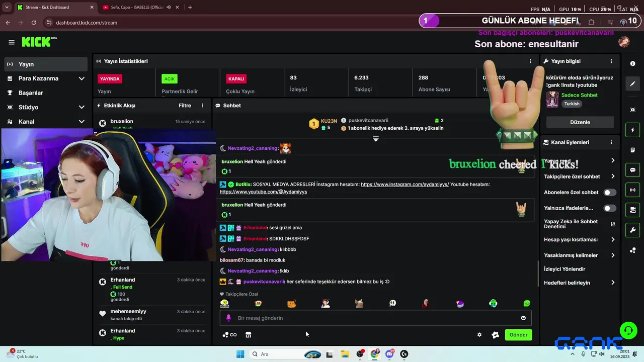The image size is (644, 362).
Task: Open the Windows Start menu
Action: (240, 354)
